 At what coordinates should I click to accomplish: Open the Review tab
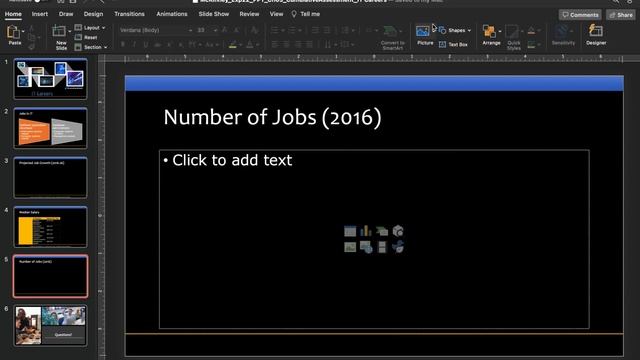coord(249,14)
